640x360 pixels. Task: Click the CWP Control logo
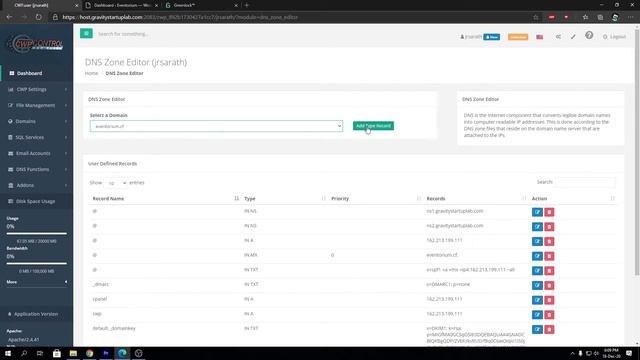(36, 43)
